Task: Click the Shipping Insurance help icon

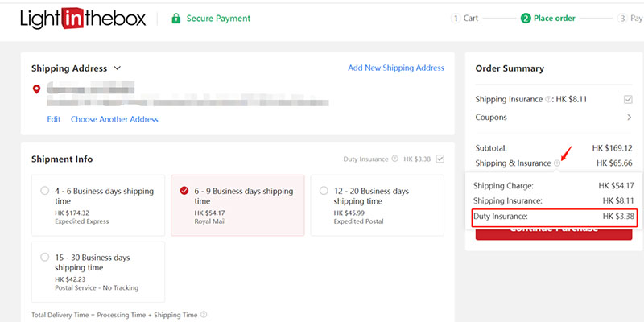Action: click(549, 100)
